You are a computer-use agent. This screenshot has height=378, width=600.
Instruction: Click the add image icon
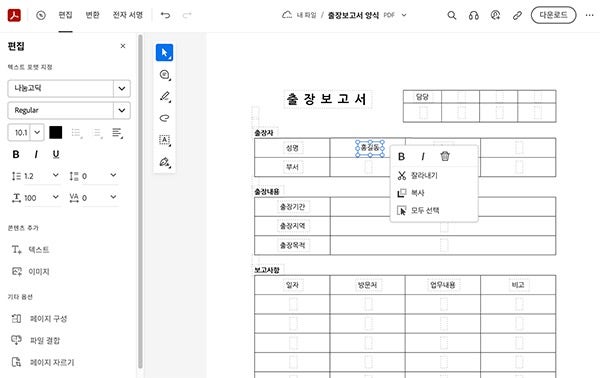click(x=16, y=272)
